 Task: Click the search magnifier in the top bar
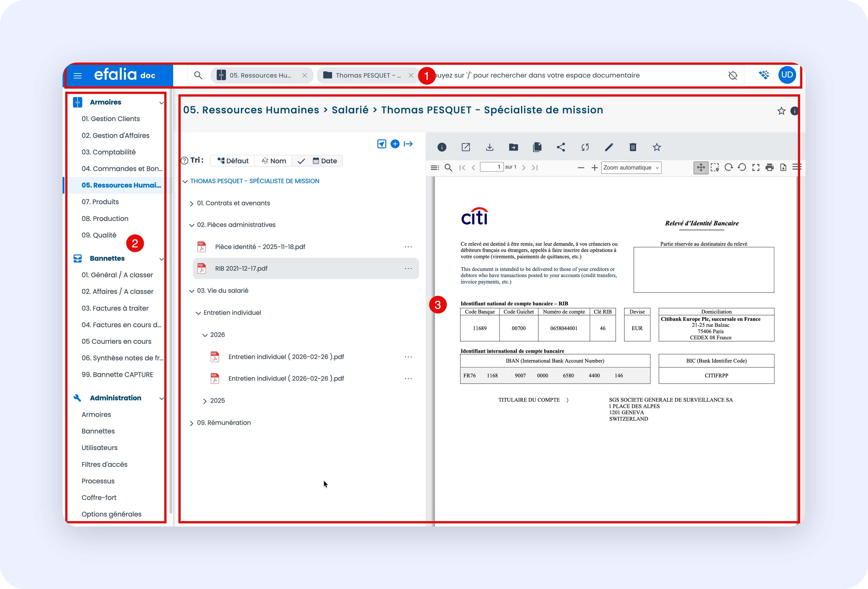tap(198, 75)
